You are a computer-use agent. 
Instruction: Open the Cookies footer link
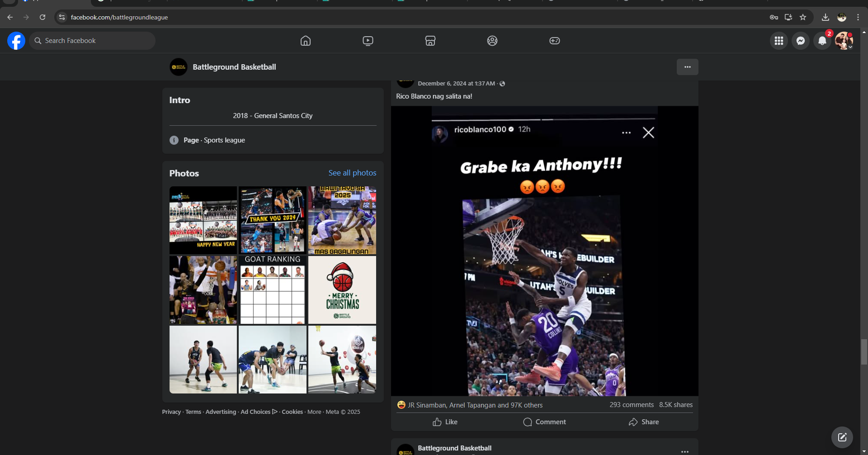[x=292, y=412]
